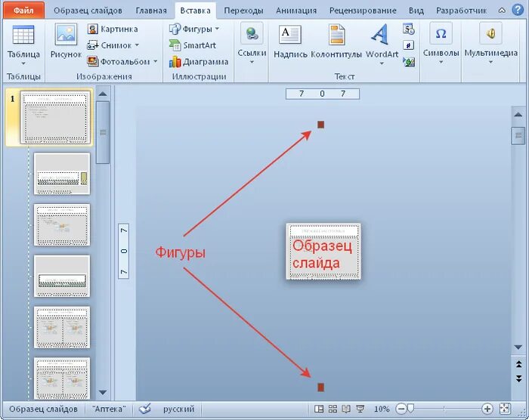This screenshot has height=420, width=529.
Task: Select title slide layout thumbnail with green box
Action: pyautogui.click(x=62, y=174)
